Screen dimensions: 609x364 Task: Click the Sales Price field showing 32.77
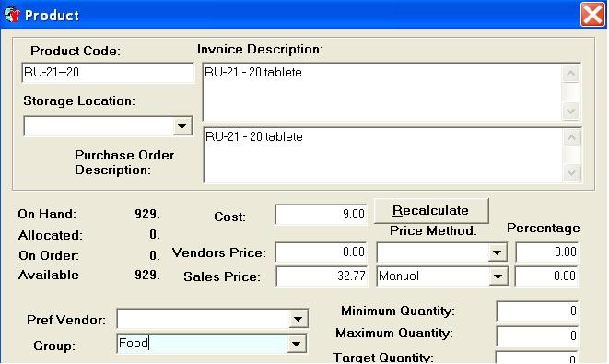coord(322,276)
